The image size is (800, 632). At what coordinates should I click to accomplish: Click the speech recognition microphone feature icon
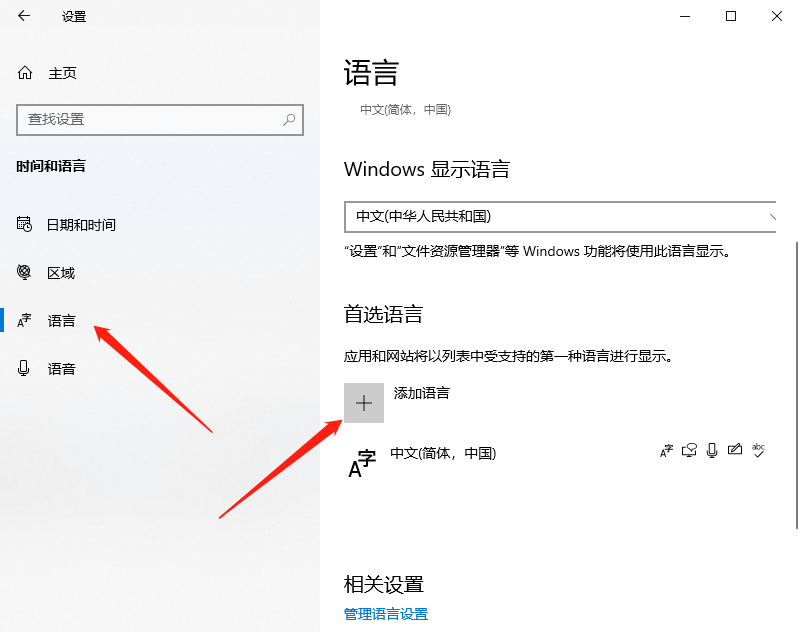click(712, 450)
